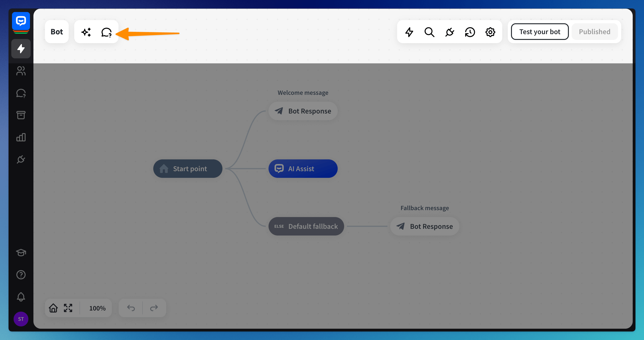Click the chat question bubble icon near Bot

pyautogui.click(x=106, y=32)
